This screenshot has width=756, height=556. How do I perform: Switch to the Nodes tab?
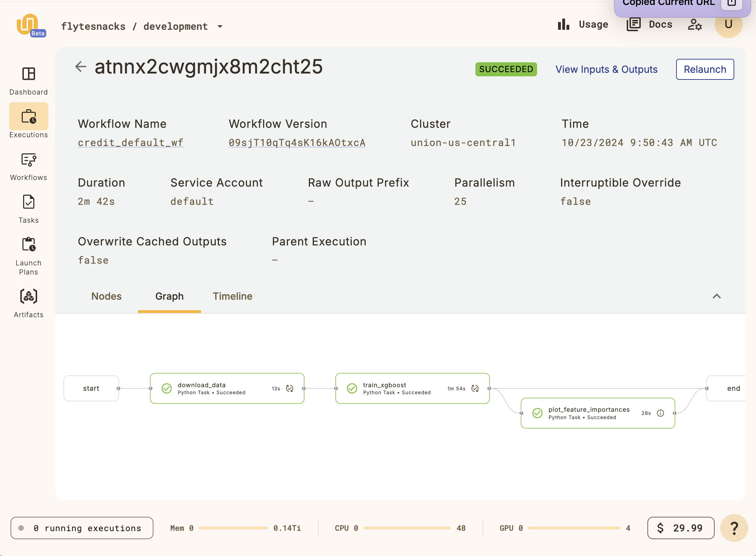point(106,296)
